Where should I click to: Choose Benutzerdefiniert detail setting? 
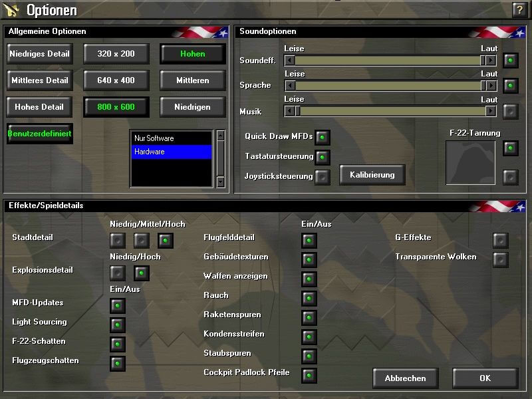40,134
